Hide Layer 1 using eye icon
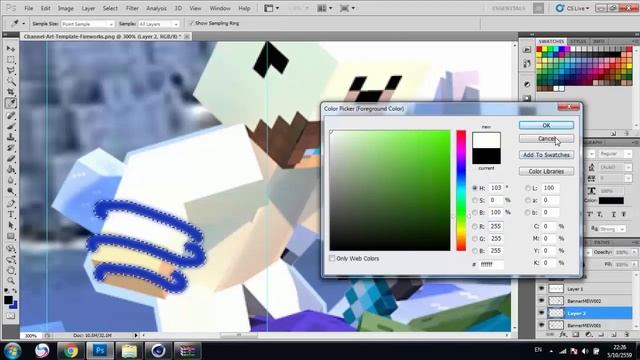 541,289
